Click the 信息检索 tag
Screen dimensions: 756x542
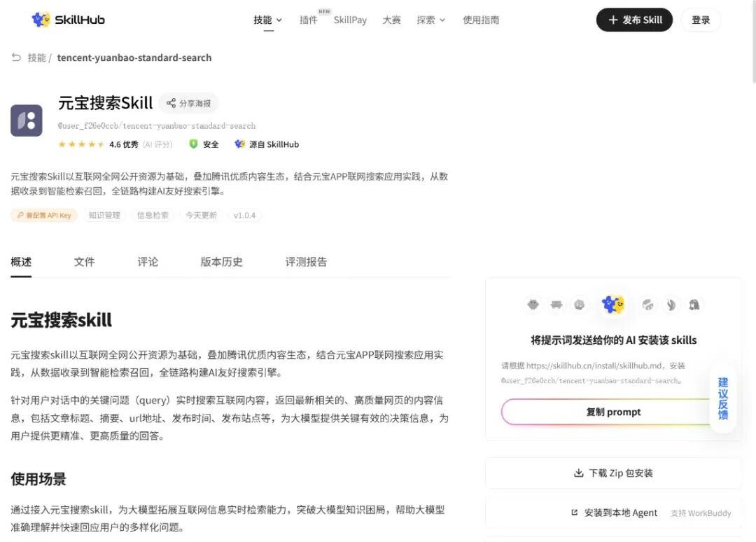[x=153, y=215]
